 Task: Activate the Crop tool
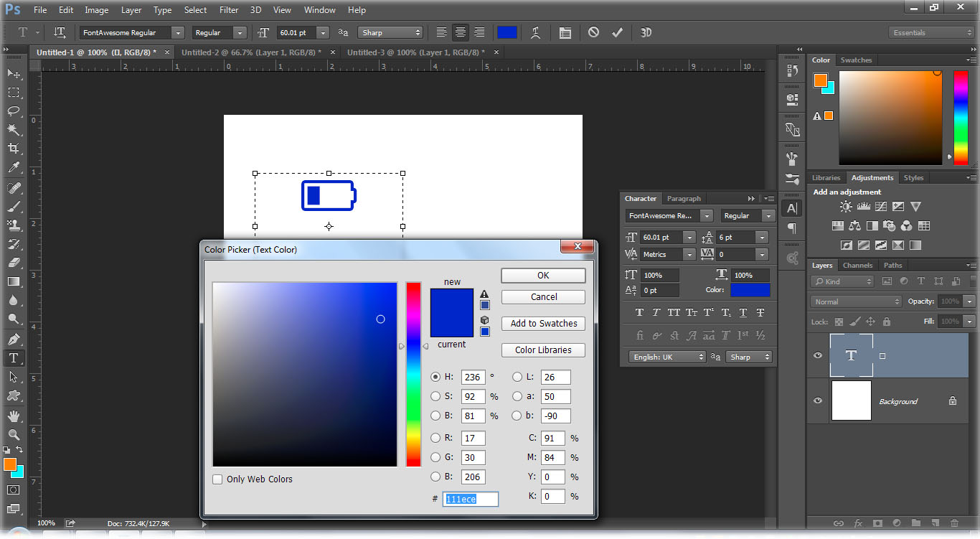(14, 149)
